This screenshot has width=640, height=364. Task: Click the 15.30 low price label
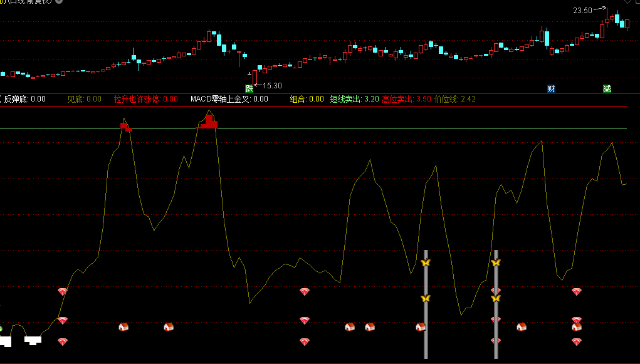coord(272,86)
